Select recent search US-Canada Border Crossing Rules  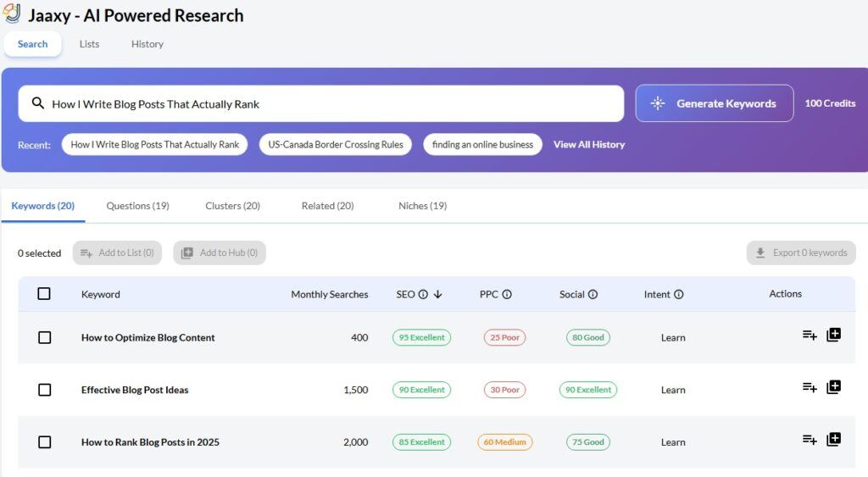336,145
